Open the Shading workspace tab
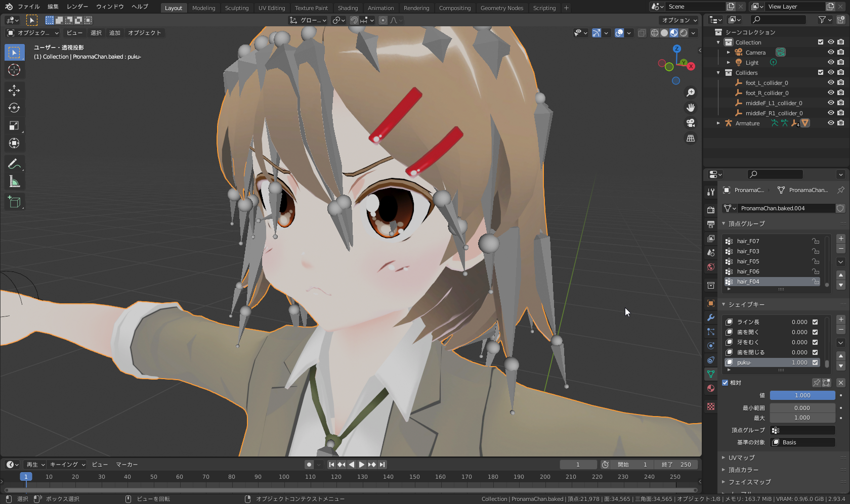 (348, 8)
